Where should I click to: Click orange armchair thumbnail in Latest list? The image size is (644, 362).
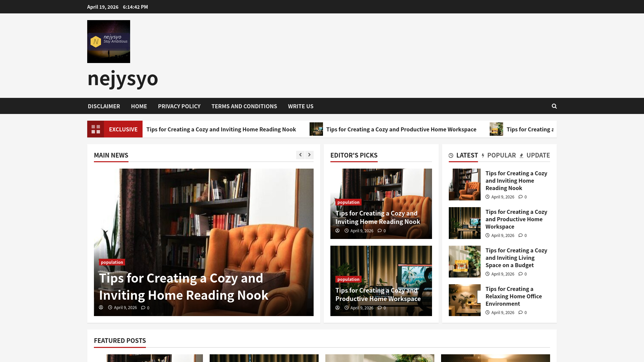pos(465,184)
